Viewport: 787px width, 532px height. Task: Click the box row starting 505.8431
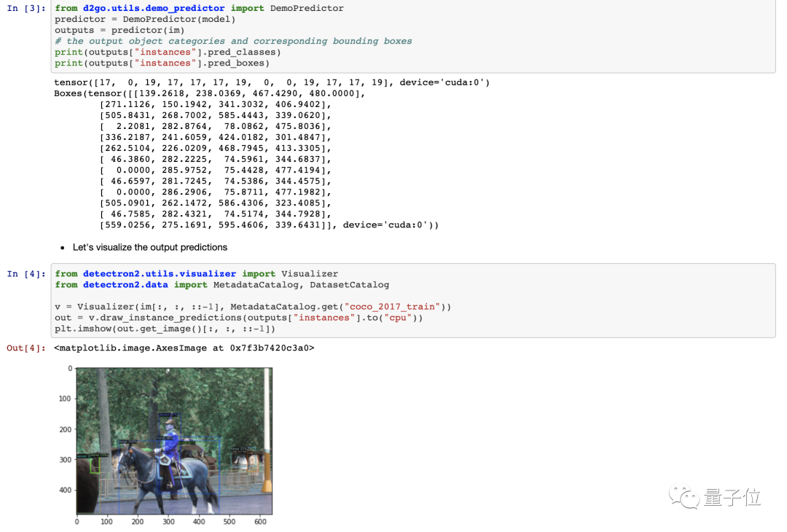click(215, 116)
